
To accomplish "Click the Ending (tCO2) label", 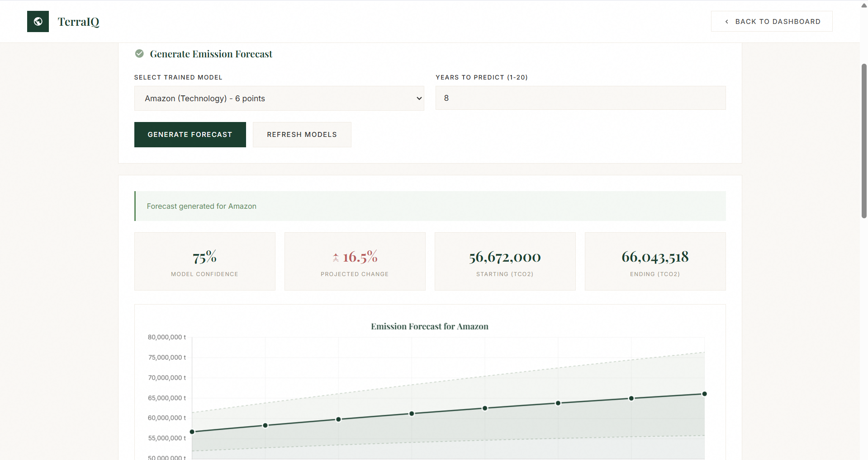I will coord(655,274).
